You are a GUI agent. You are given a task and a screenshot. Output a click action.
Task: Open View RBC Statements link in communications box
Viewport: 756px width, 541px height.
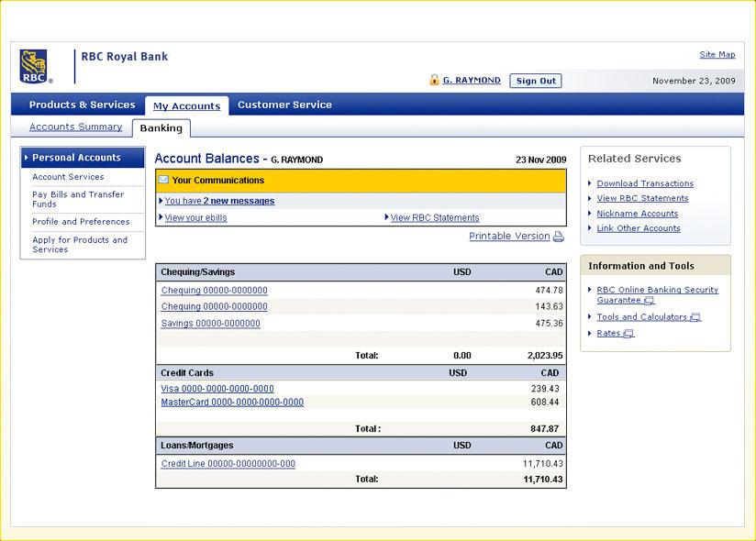[434, 217]
